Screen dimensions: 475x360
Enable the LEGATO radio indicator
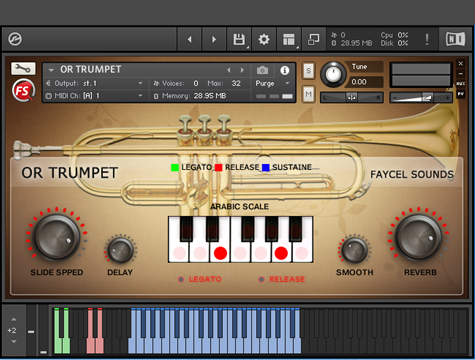click(181, 279)
